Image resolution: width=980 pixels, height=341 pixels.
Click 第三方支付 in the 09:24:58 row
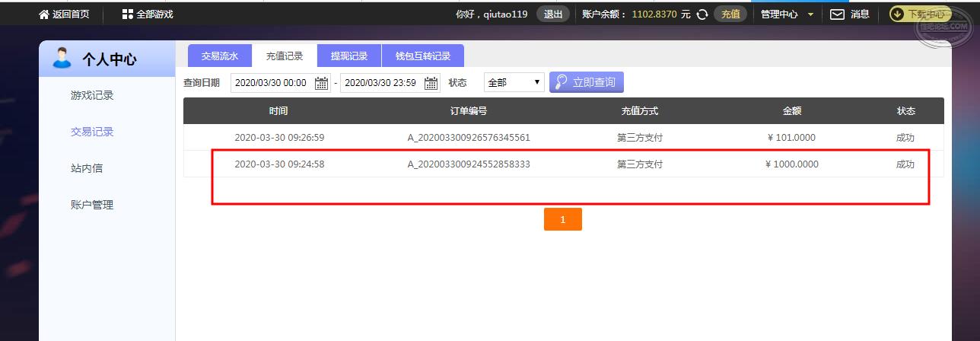pyautogui.click(x=640, y=164)
